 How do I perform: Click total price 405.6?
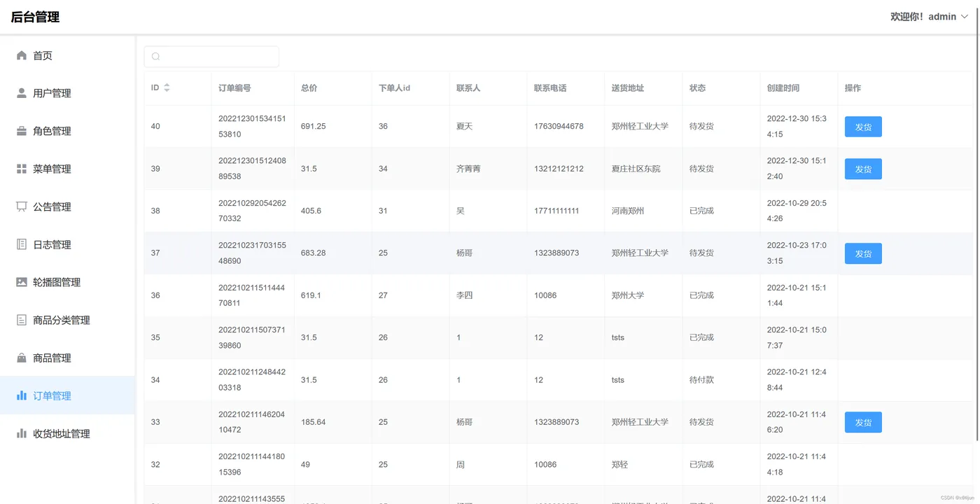click(311, 211)
